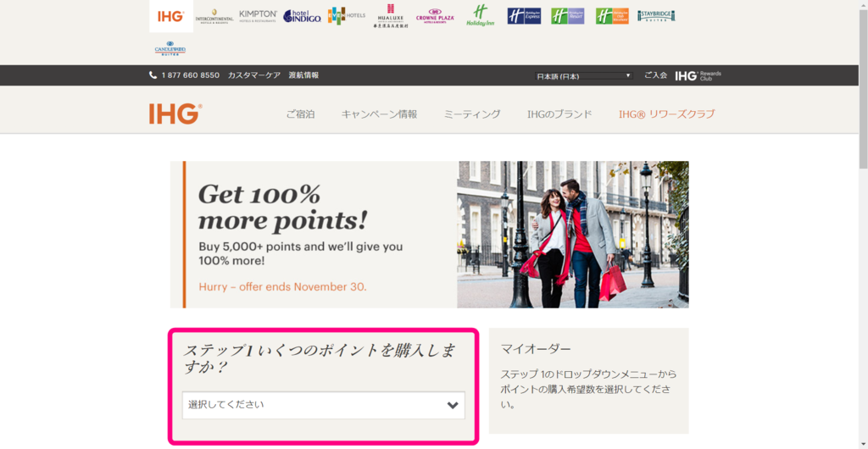
Task: Open the Hotel Indigo logo
Action: (302, 16)
